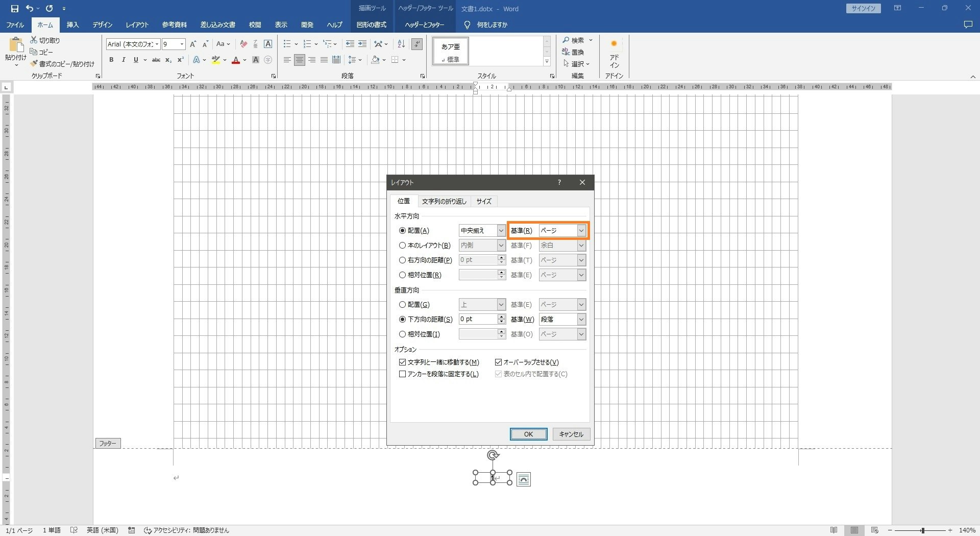The width and height of the screenshot is (980, 536).
Task: Toggle 文字列と一緒に移動する checkbox
Action: click(x=402, y=362)
